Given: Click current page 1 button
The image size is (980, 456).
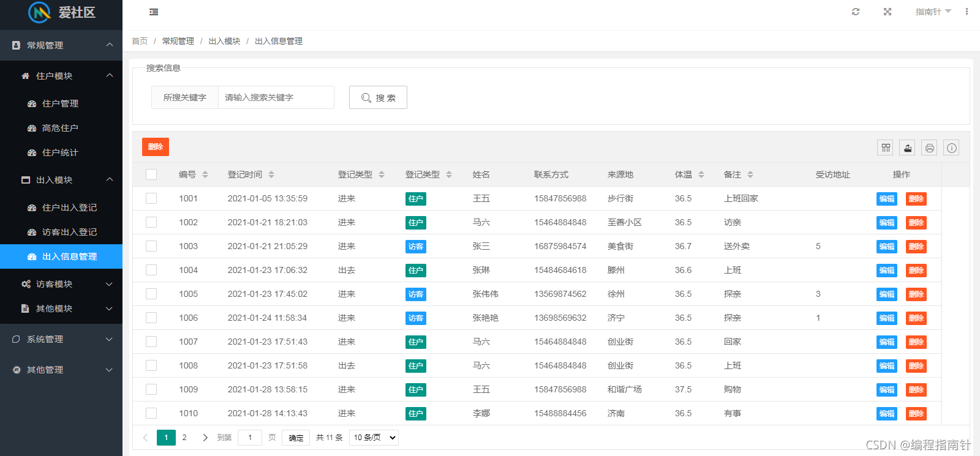Looking at the screenshot, I should tap(166, 438).
